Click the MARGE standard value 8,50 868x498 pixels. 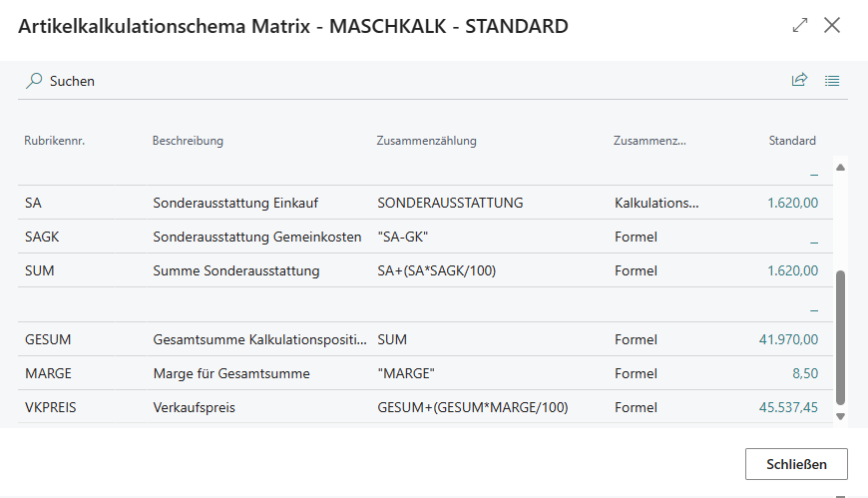coord(805,374)
